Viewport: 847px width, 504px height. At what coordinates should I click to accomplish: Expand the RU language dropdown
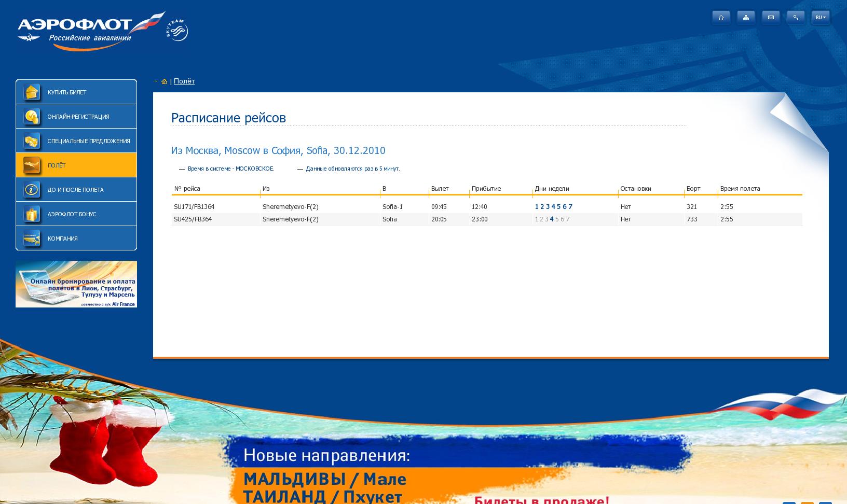[x=821, y=18]
